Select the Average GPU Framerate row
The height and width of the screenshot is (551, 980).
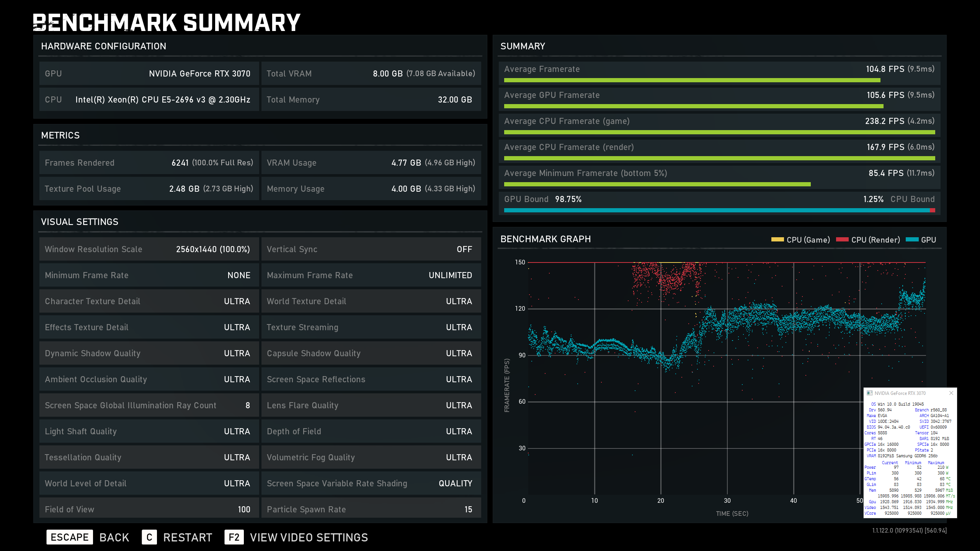click(x=720, y=99)
